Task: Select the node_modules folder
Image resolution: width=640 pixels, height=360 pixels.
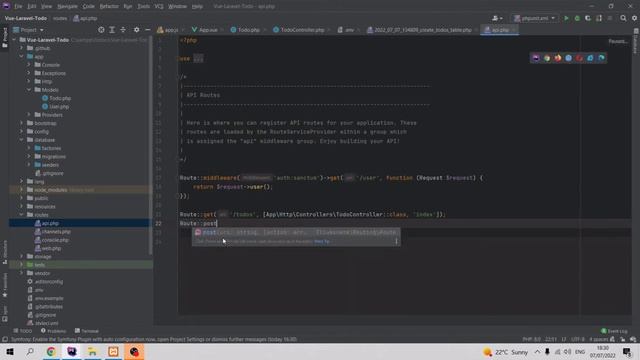Action: click(81, 190)
